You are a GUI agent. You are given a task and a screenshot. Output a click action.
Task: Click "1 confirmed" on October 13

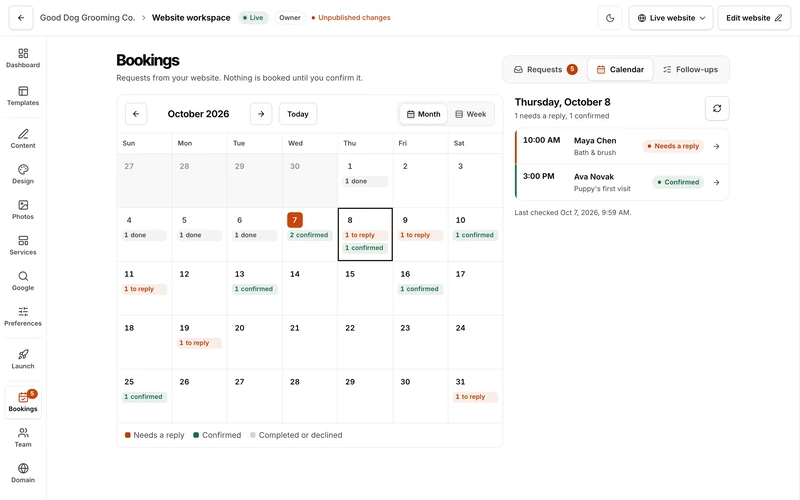(255, 289)
